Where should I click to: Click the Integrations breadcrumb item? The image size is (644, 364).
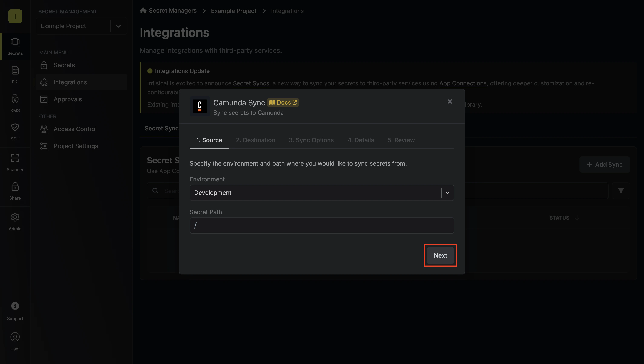click(287, 11)
